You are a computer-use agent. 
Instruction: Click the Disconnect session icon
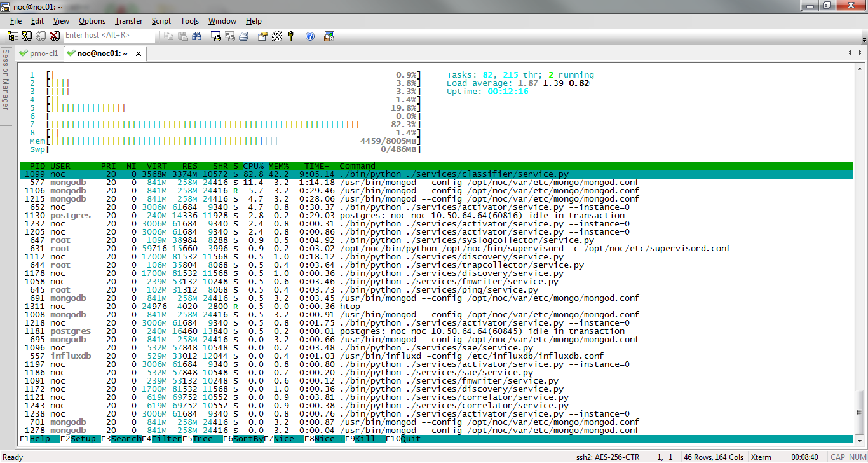[x=55, y=36]
